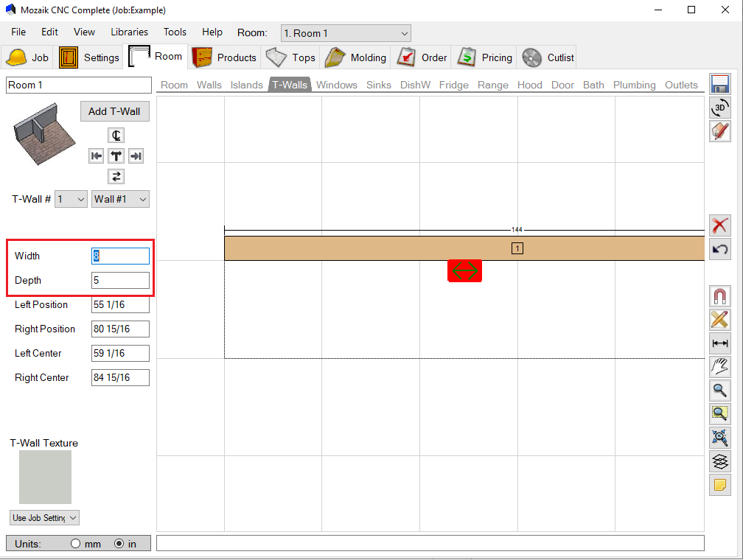
Task: Click the undo arrow icon
Action: (720, 249)
